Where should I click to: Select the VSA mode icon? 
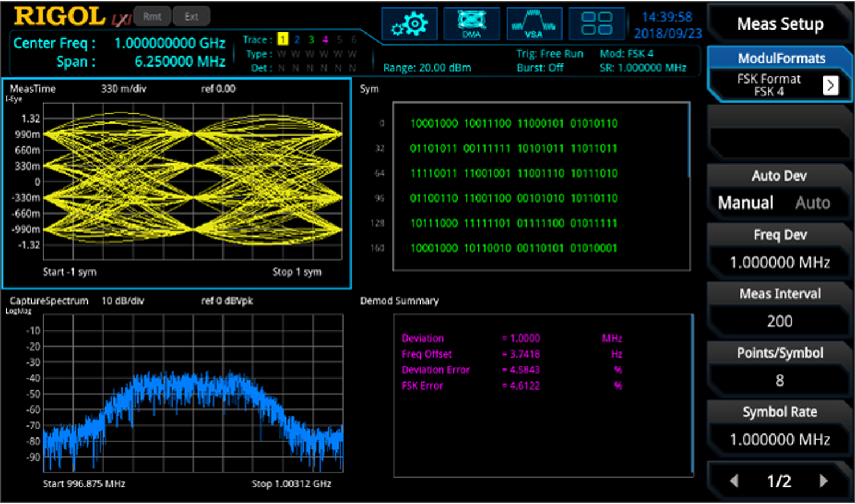click(534, 23)
